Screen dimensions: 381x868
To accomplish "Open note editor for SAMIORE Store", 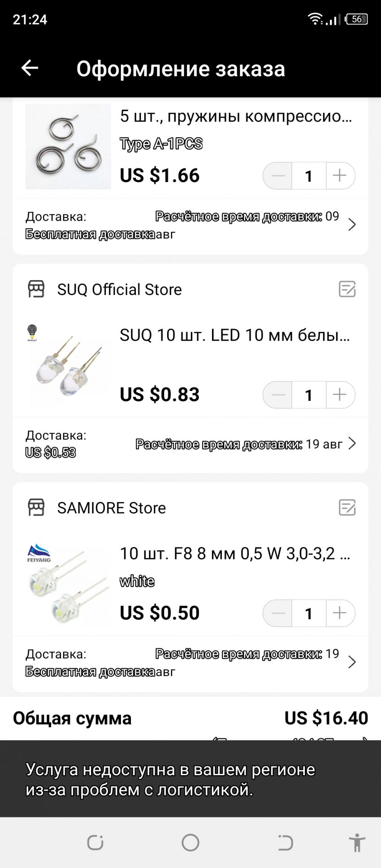I will click(x=347, y=508).
